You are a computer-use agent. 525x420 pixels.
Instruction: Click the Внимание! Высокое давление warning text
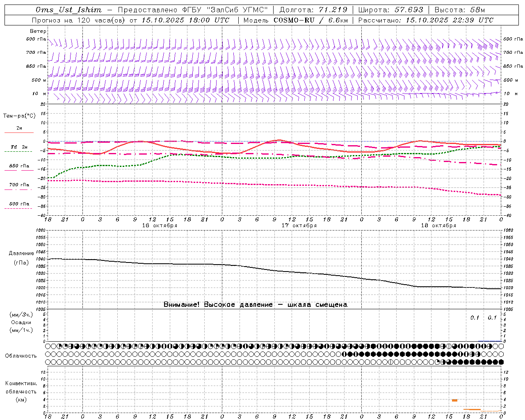(x=255, y=304)
